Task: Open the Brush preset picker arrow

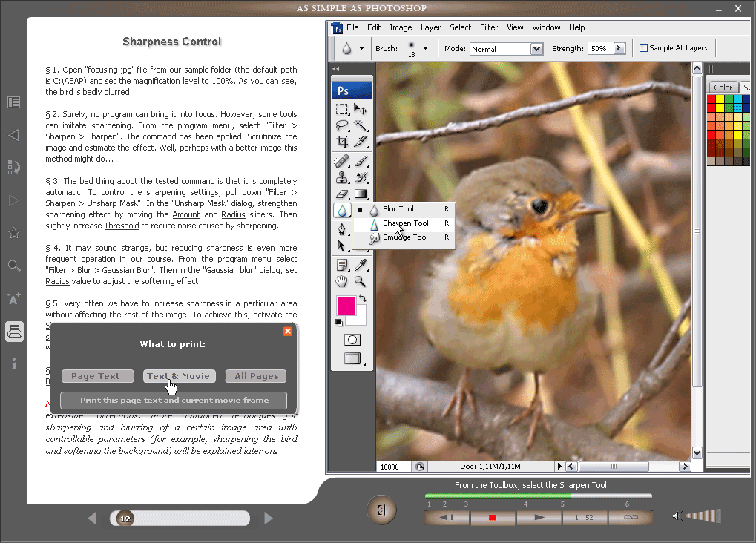Action: tap(425, 48)
